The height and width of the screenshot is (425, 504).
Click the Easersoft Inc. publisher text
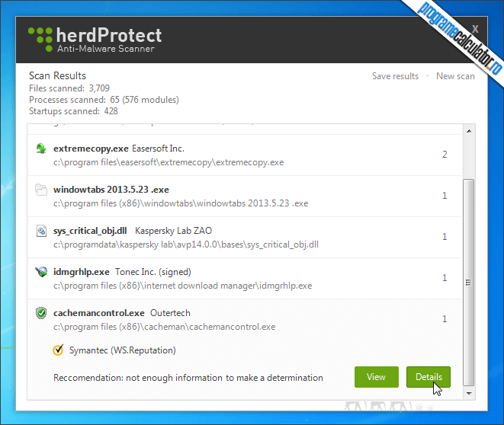[x=158, y=149]
